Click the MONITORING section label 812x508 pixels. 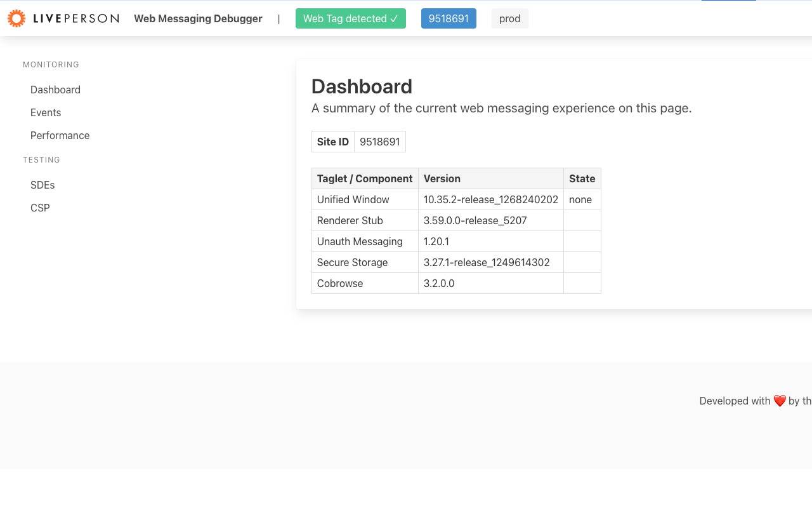point(51,65)
